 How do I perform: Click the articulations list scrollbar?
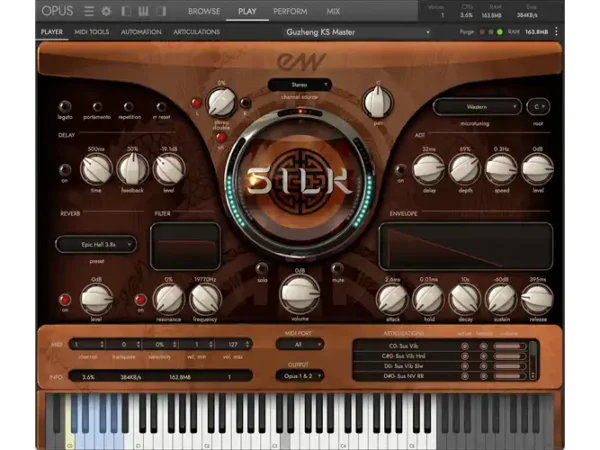(x=532, y=360)
